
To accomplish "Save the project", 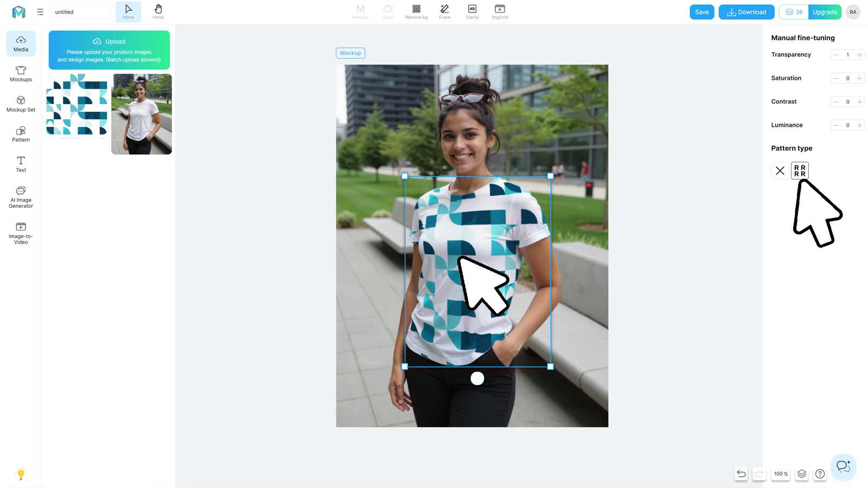I will pyautogui.click(x=702, y=12).
